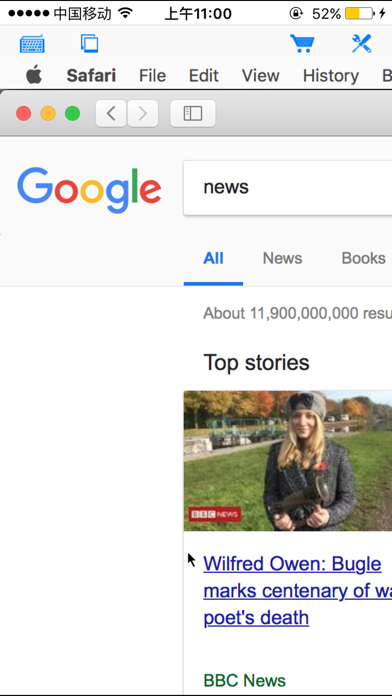Tap the overlapping windows switcher icon
Screen dimensions: 392x696
tap(90, 44)
